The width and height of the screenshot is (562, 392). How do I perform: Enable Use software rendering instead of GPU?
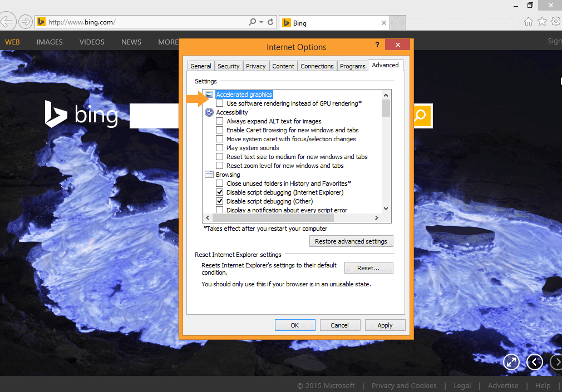[220, 103]
